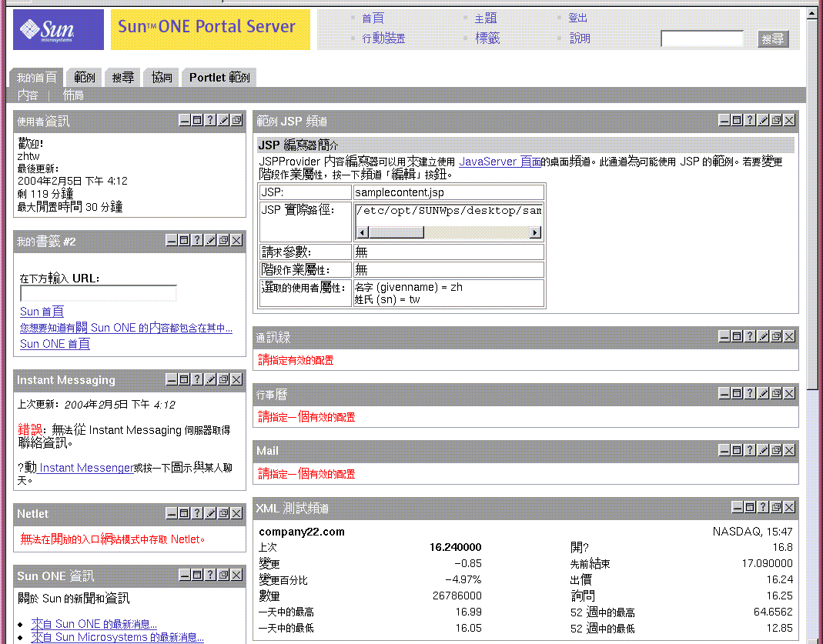This screenshot has height=644, width=823.
Task: Detach the 使用者資訊 channel into new window
Action: [x=236, y=121]
